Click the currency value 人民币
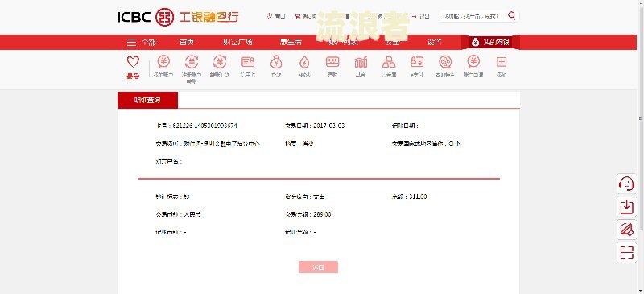This screenshot has height=294, width=644. click(192, 214)
